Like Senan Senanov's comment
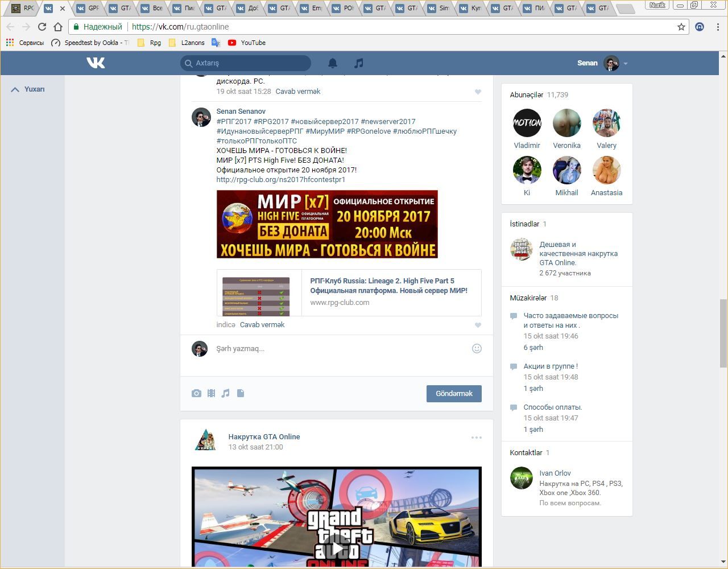Screen dimensions: 728x569 point(478,325)
